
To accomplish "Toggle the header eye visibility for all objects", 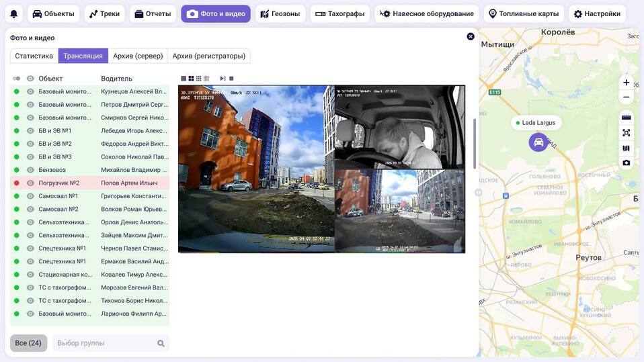I will pos(30,79).
